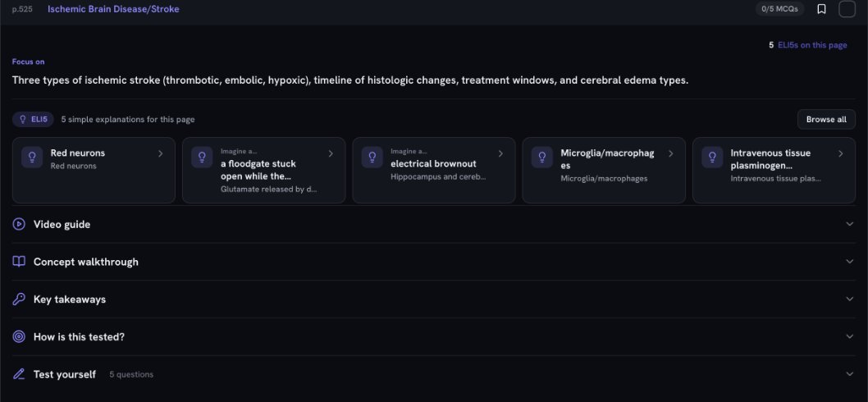The height and width of the screenshot is (402, 868).
Task: Open the 0/5 MCQs badge
Action: 779,9
